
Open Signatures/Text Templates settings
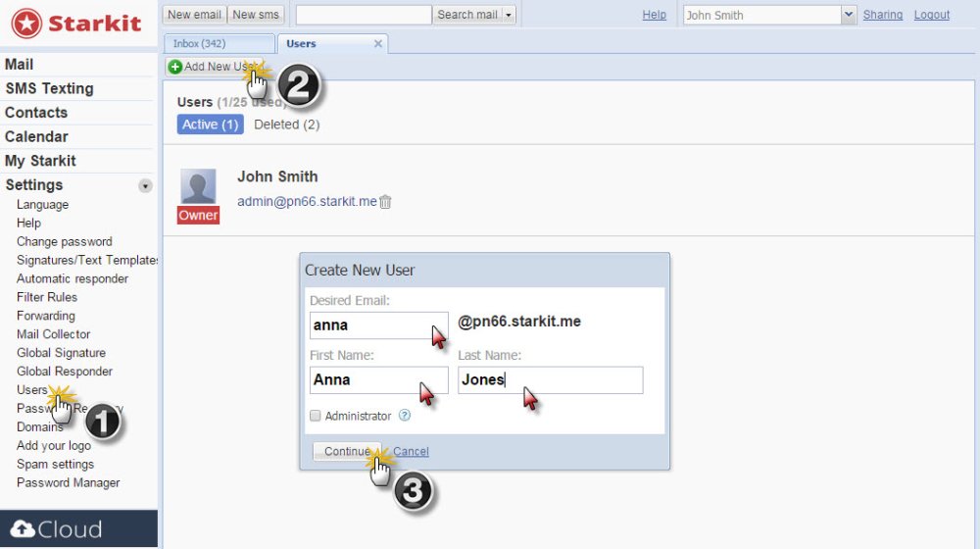(x=87, y=260)
